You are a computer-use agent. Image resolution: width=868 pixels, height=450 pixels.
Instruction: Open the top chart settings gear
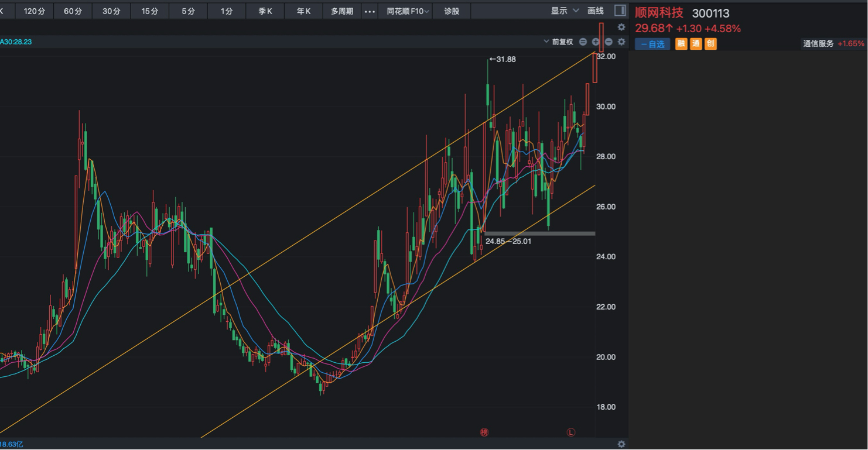pyautogui.click(x=621, y=27)
